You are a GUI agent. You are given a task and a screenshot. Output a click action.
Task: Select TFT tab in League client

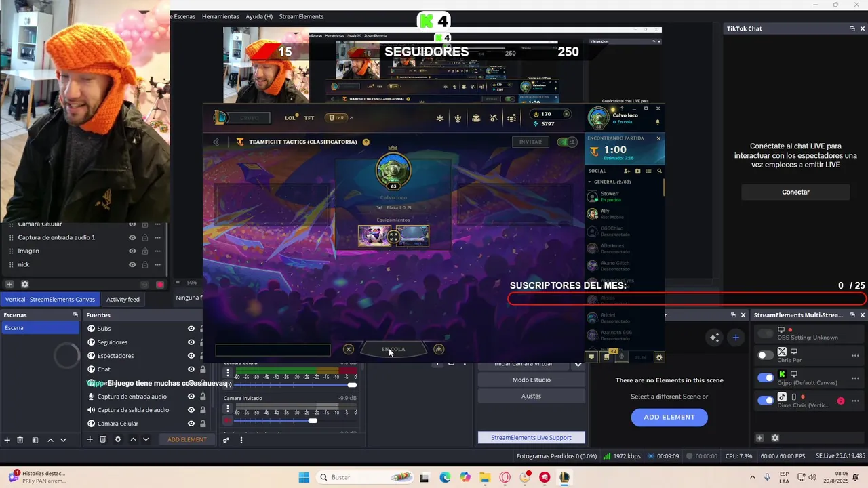(x=309, y=118)
